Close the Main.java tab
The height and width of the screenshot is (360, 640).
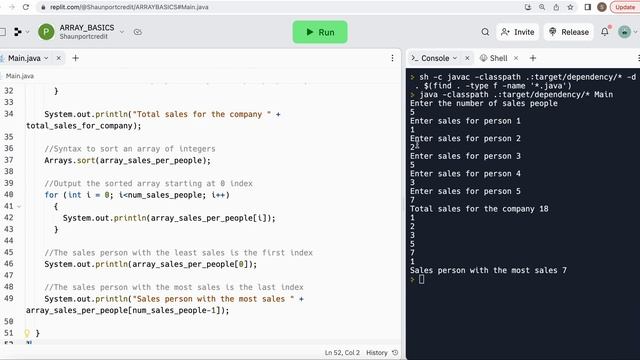(59, 58)
